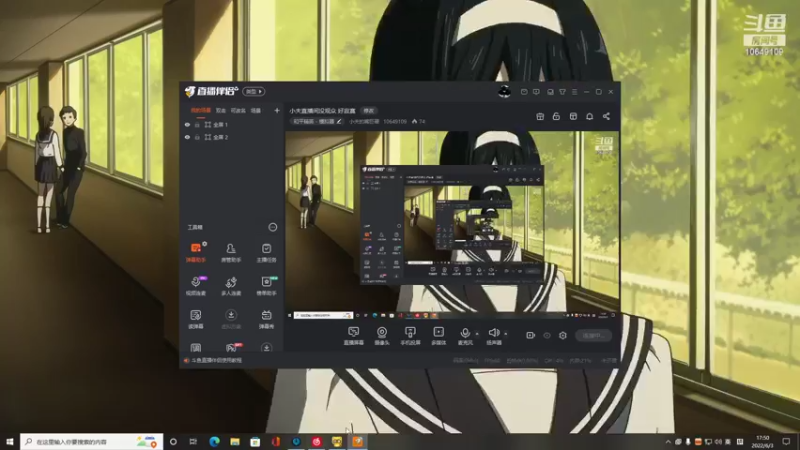The image size is (800, 450).
Task: Open Microsoft Store from the taskbar
Action: click(255, 441)
